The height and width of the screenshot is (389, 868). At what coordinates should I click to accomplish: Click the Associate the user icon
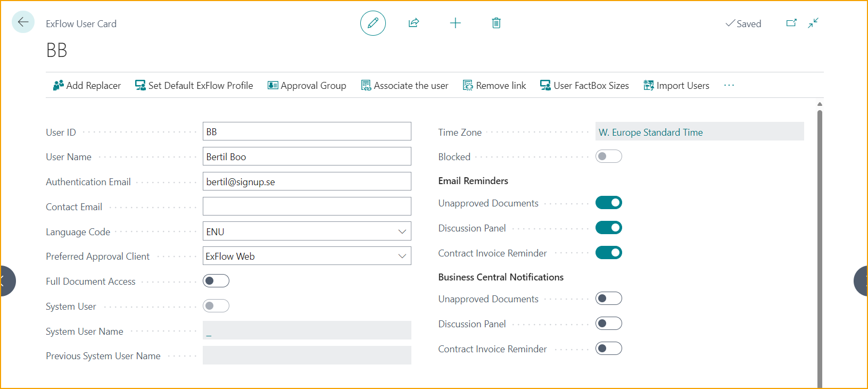point(366,85)
